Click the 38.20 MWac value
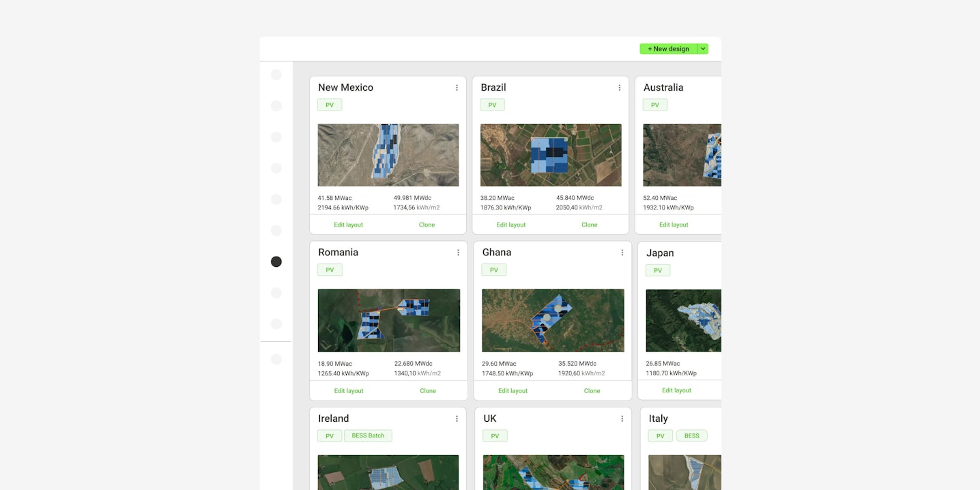 point(498,198)
